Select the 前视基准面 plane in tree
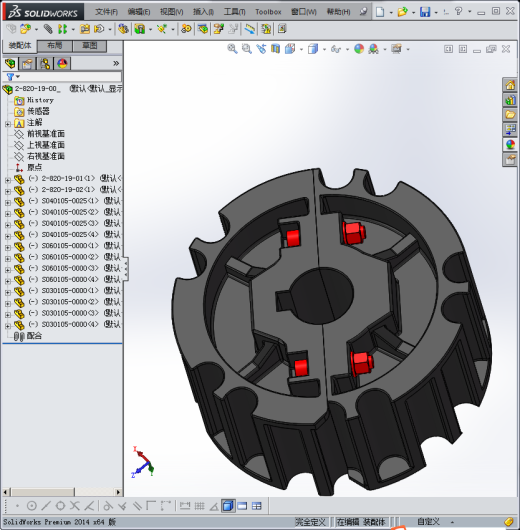The image size is (520, 530). pos(46,134)
